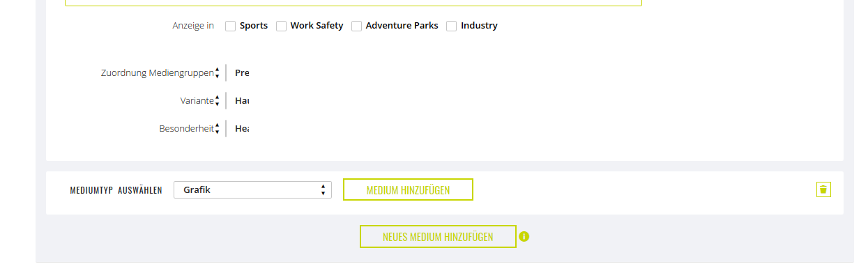Click the Mediumtyp auswählen label

click(x=116, y=190)
